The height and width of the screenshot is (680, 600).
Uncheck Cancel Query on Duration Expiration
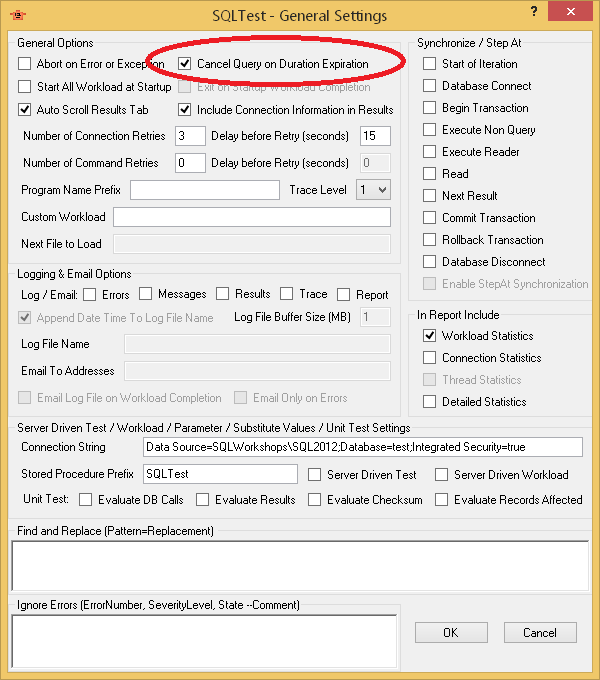[x=185, y=64]
